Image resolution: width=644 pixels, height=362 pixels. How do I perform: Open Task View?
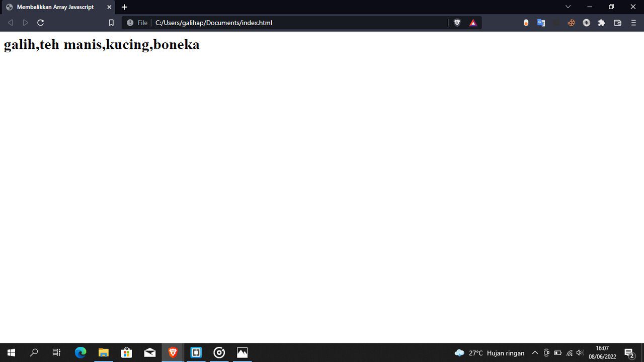pyautogui.click(x=56, y=352)
